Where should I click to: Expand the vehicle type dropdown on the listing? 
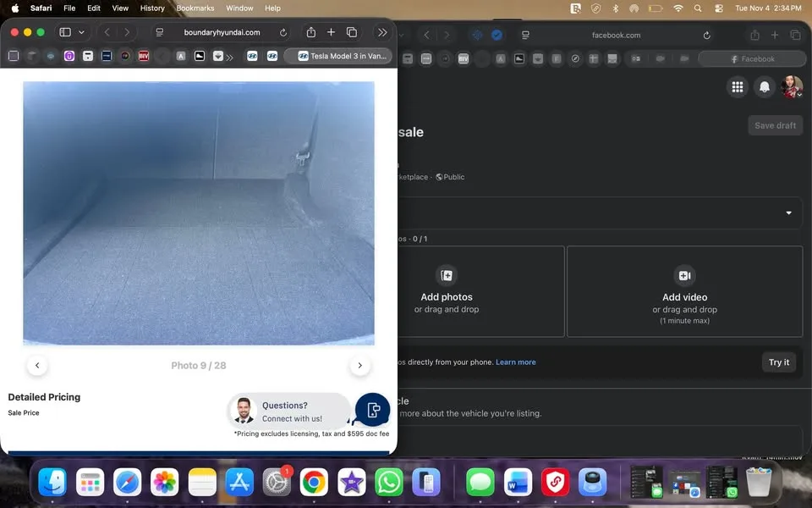click(788, 213)
